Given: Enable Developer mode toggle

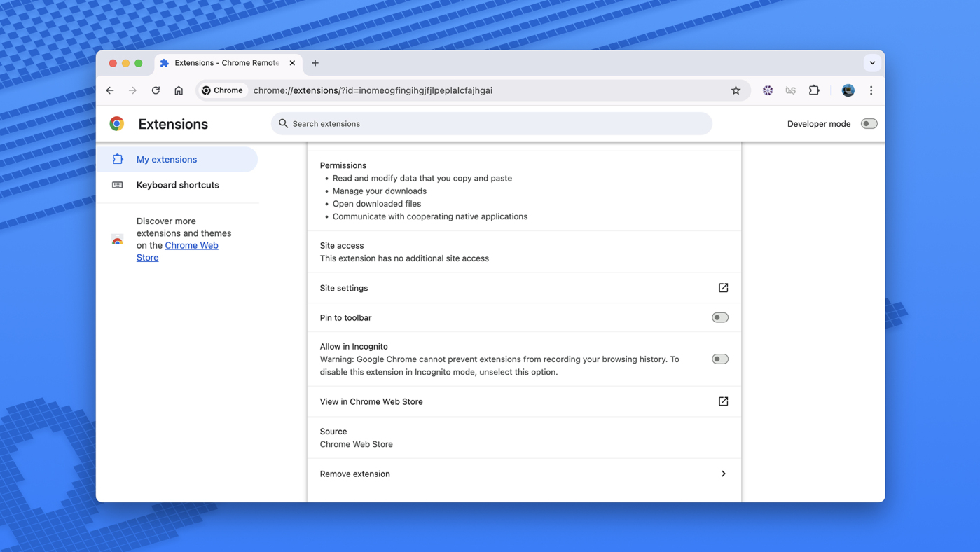Looking at the screenshot, I should [869, 124].
